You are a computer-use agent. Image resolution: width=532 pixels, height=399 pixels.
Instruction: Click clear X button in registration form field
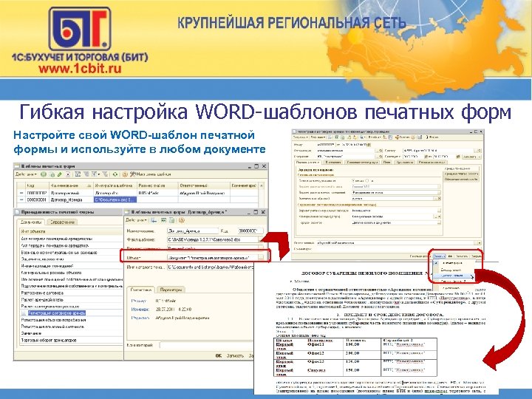tap(439, 199)
